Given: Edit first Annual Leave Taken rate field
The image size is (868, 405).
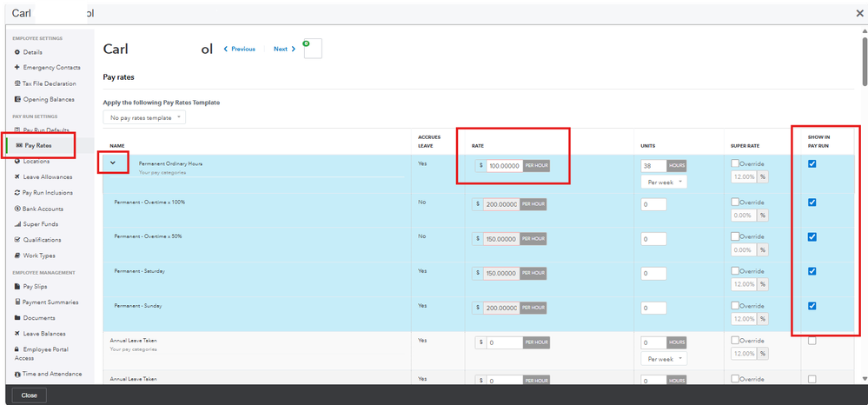Looking at the screenshot, I should coord(504,343).
